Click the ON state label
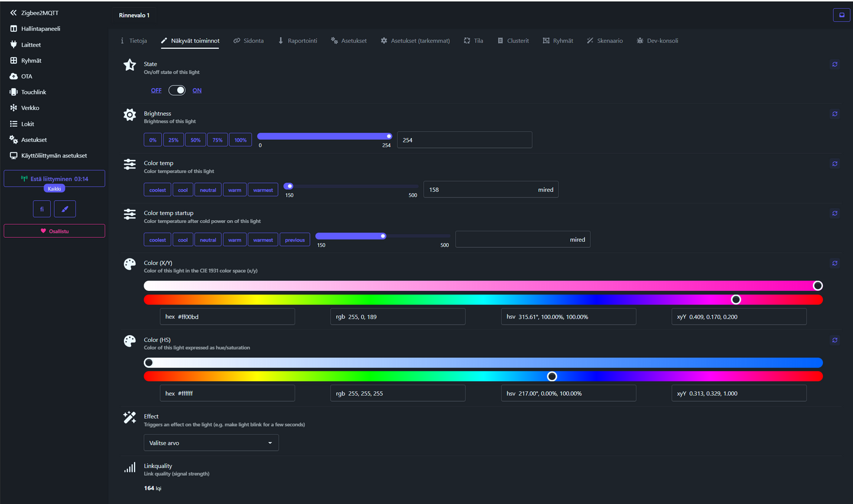The image size is (853, 504). 197,90
